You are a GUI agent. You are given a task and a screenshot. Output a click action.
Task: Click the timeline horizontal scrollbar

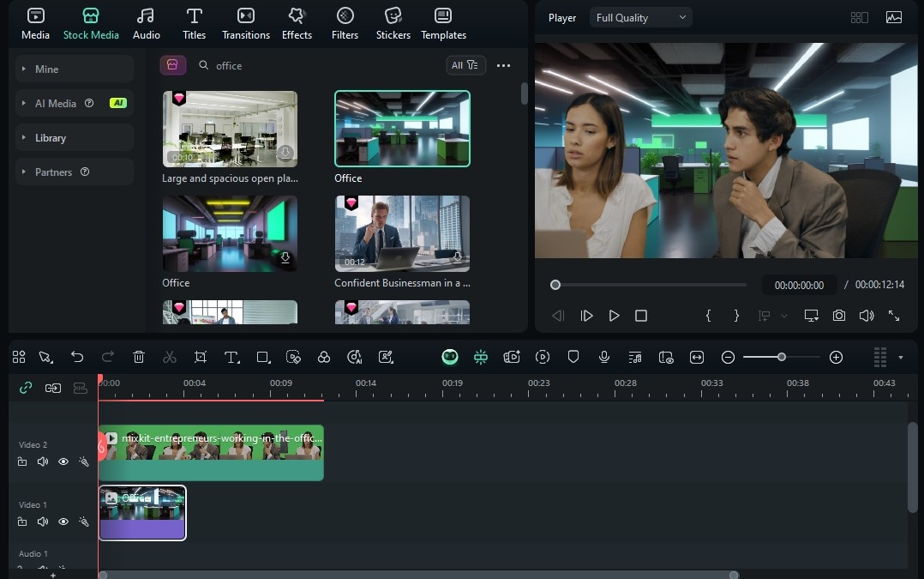pos(417,575)
